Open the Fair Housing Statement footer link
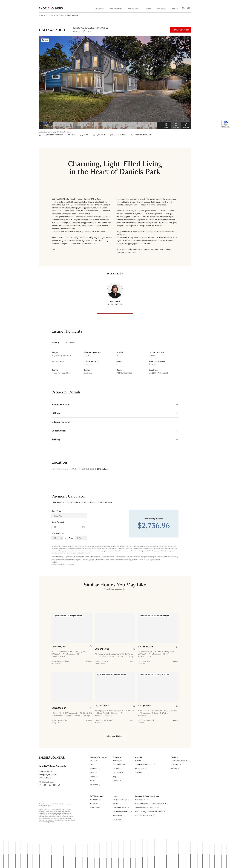 [121, 811]
